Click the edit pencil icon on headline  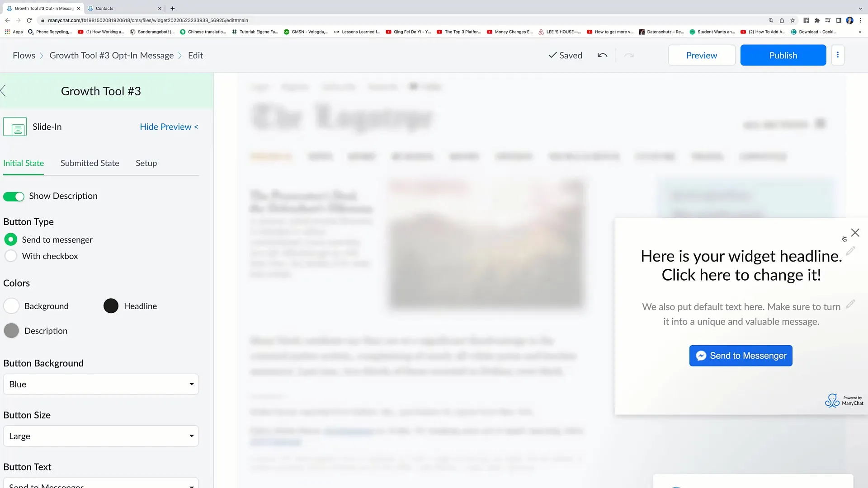click(x=851, y=251)
